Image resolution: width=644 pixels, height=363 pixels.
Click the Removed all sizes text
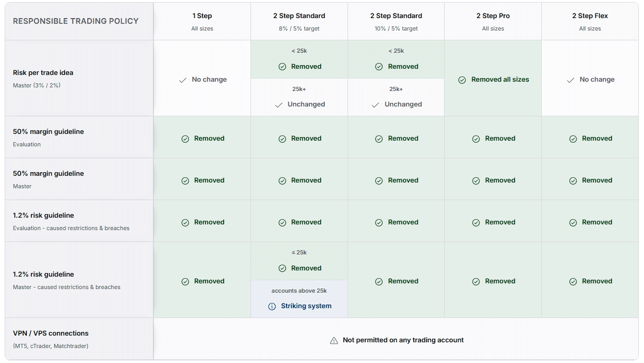coord(500,80)
